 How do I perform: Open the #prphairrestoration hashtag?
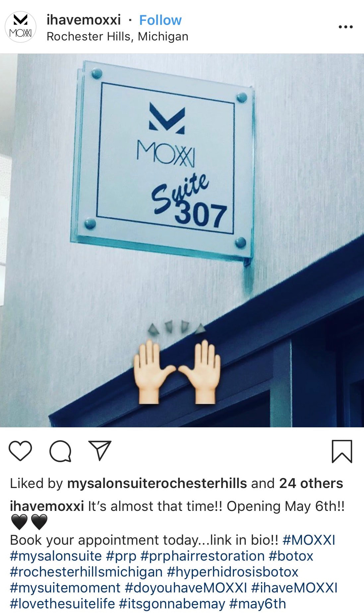tap(202, 556)
